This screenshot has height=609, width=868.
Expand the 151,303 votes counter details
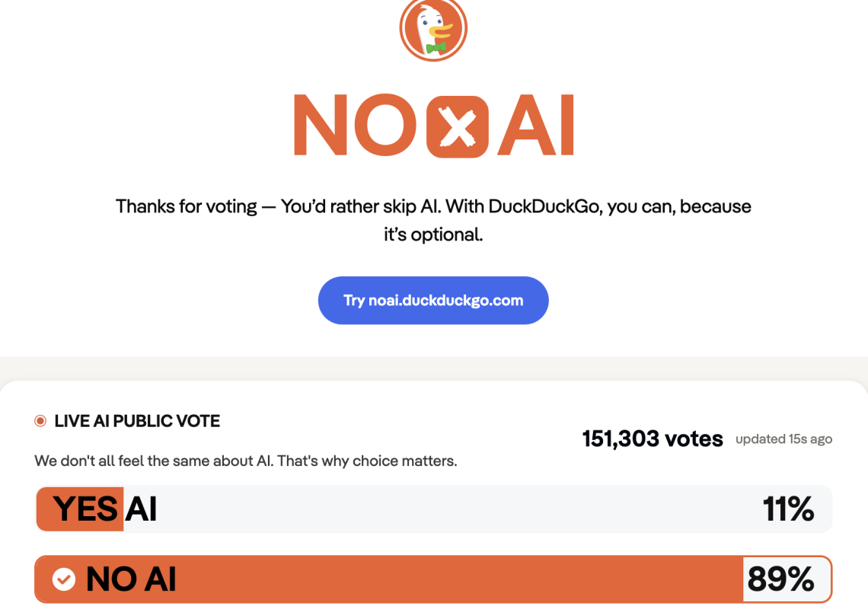click(x=652, y=438)
